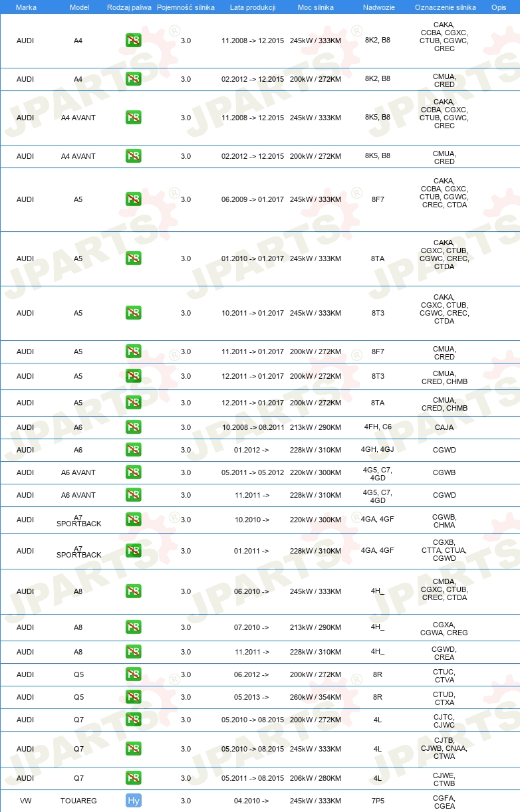Click fuel icon in Q7 206kW 05.2011 row
Viewport: 520px width, 812px height.
pos(133,778)
